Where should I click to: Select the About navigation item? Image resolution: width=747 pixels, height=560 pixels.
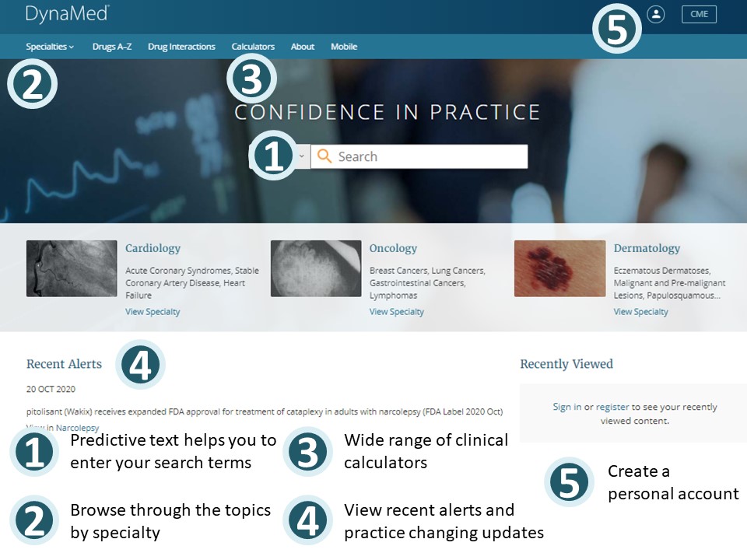tap(302, 46)
